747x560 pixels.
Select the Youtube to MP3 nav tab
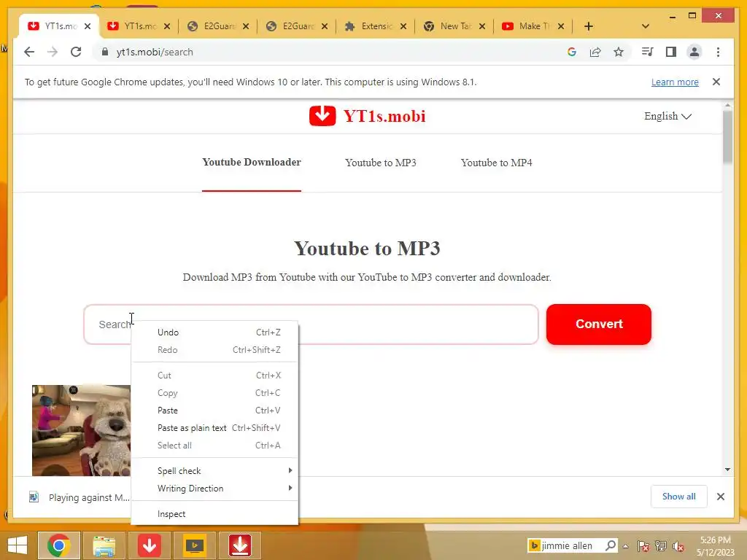pos(380,163)
